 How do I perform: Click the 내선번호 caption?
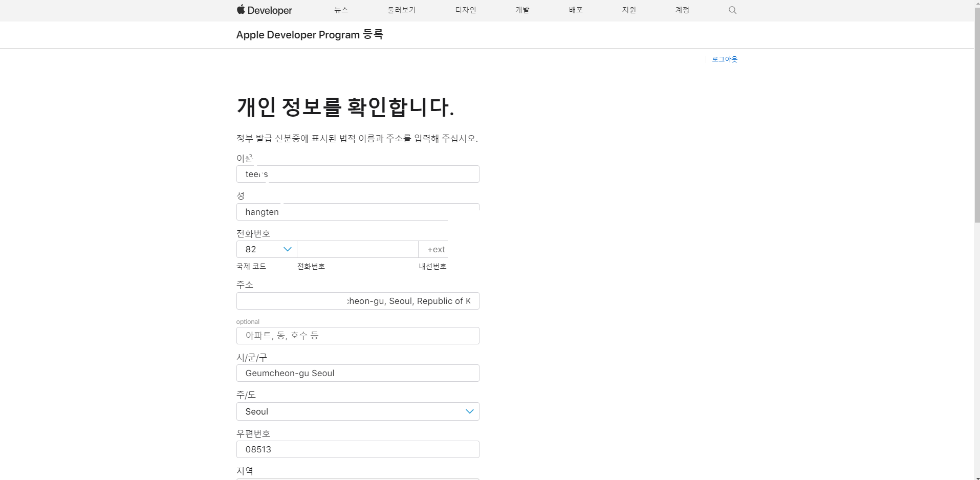tap(433, 266)
